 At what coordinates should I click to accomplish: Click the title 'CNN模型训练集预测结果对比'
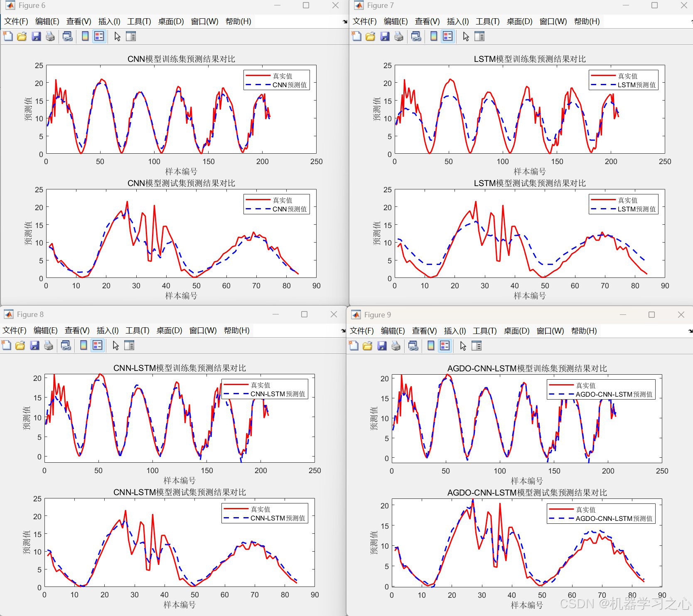tap(181, 59)
